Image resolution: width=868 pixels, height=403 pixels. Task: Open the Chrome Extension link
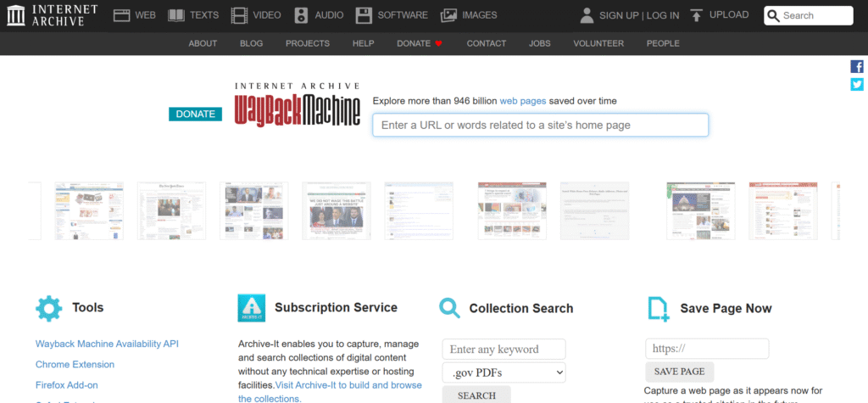(x=75, y=364)
